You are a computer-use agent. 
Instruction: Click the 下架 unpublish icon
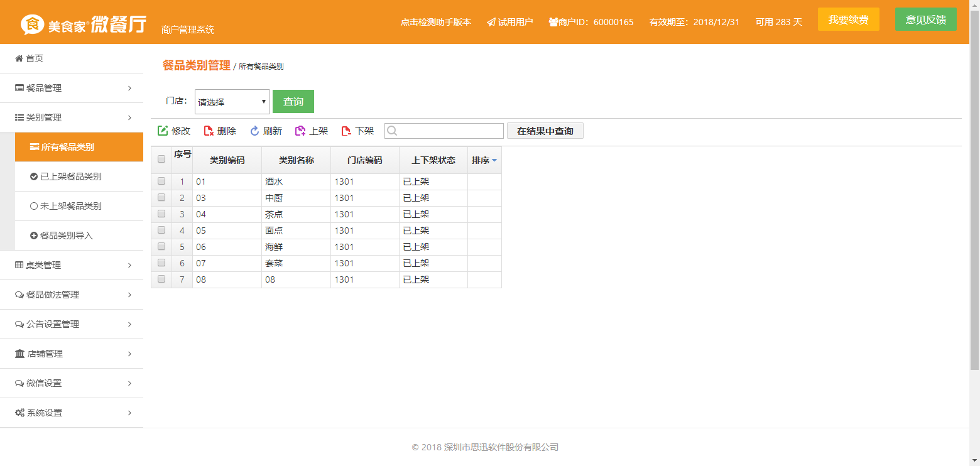pos(346,131)
